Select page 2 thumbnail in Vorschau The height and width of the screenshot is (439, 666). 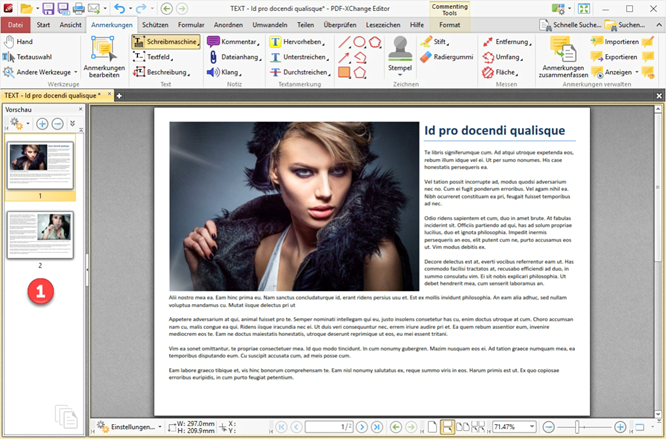point(40,235)
